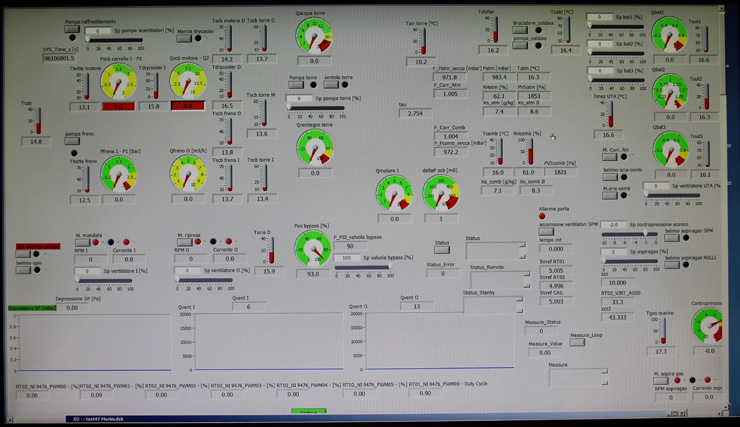Click the bottom horizontal scrollbar left arrow
This screenshot has height=427, width=740.
point(9,419)
